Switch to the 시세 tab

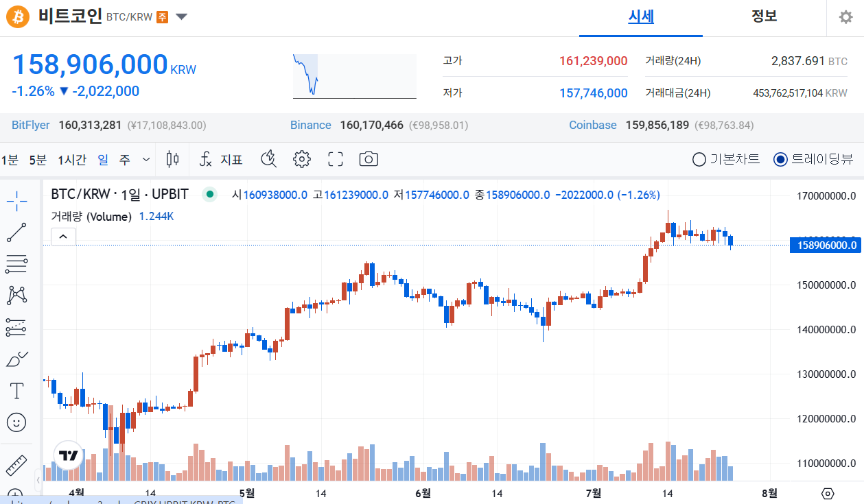point(641,16)
